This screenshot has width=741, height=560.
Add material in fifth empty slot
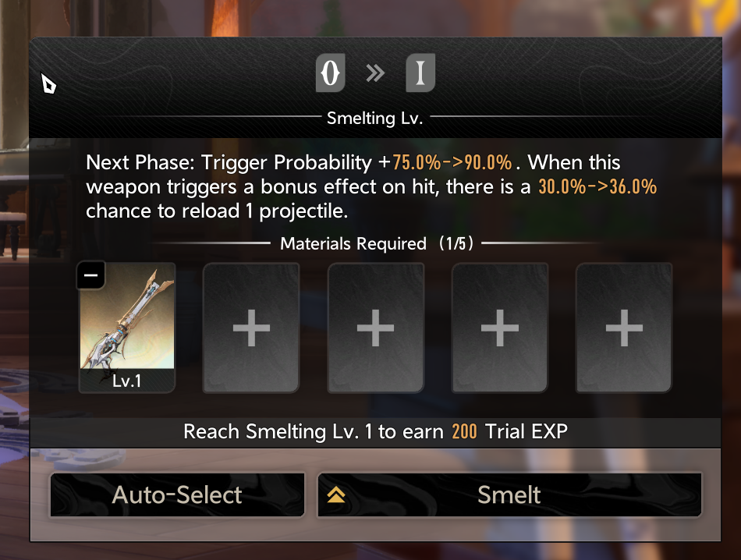pos(624,328)
